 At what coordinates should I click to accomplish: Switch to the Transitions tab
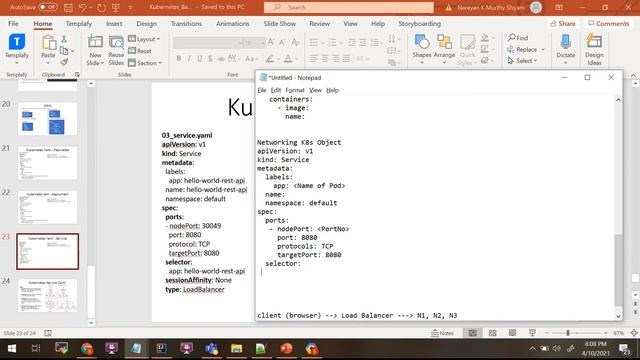click(186, 24)
